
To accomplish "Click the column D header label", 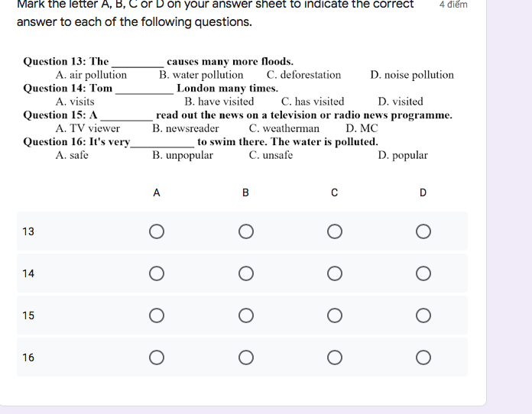I will 423,192.
